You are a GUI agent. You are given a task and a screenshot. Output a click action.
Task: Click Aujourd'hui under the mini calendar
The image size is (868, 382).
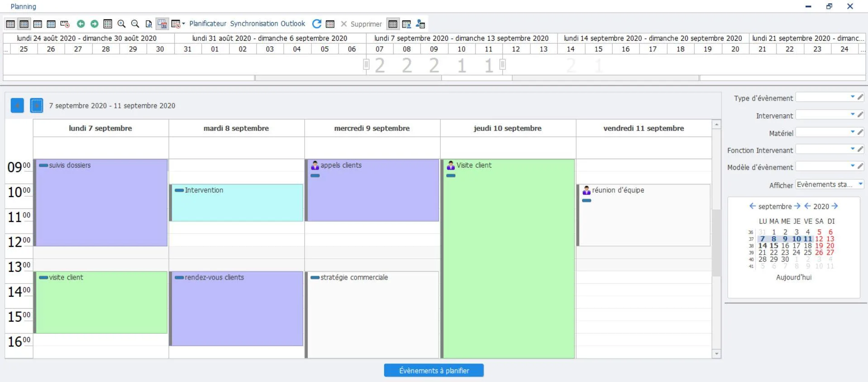pyautogui.click(x=794, y=277)
